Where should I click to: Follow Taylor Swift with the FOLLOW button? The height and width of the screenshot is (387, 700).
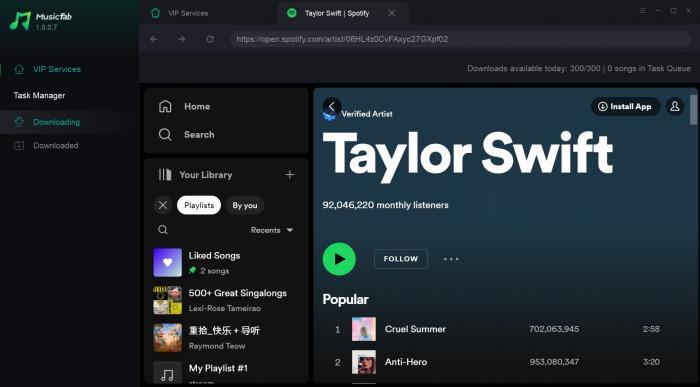point(400,259)
